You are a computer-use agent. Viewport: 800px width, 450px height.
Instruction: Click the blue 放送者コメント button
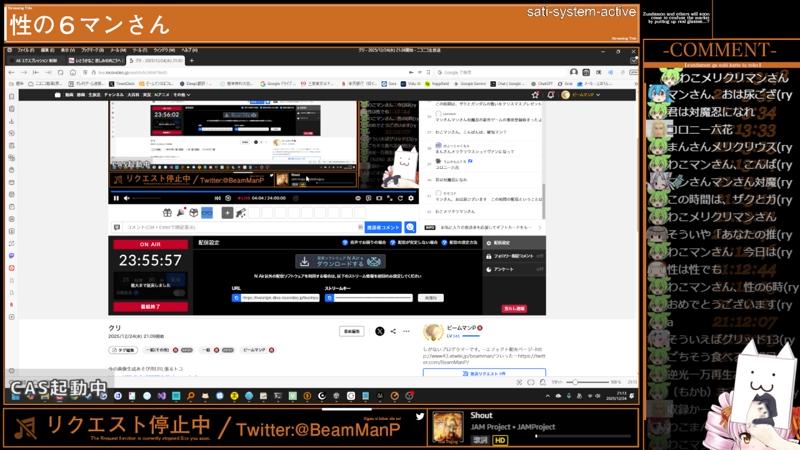tap(383, 227)
